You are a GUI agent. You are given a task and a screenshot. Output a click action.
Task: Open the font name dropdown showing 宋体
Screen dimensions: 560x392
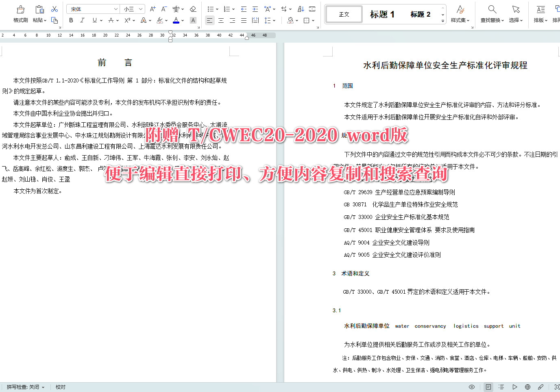click(x=93, y=8)
